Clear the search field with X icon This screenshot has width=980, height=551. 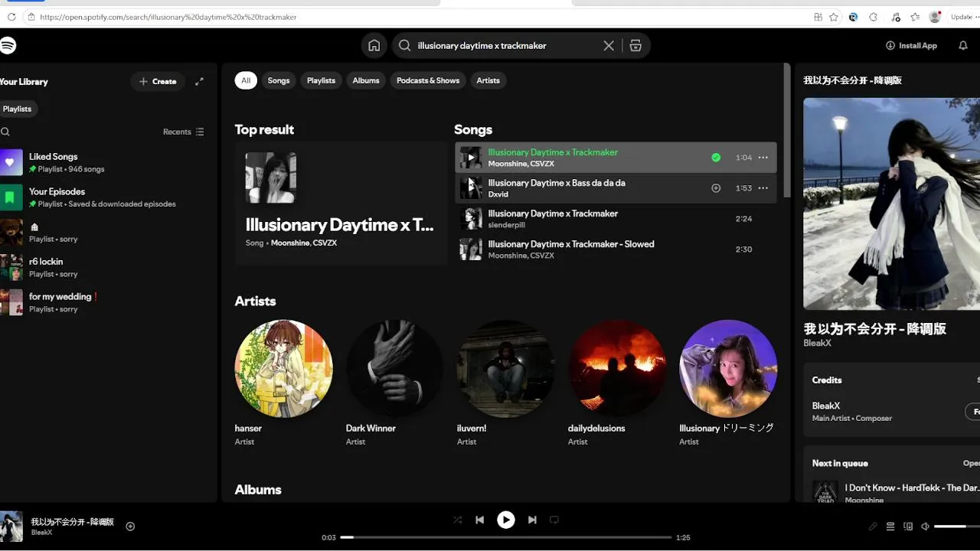click(609, 45)
